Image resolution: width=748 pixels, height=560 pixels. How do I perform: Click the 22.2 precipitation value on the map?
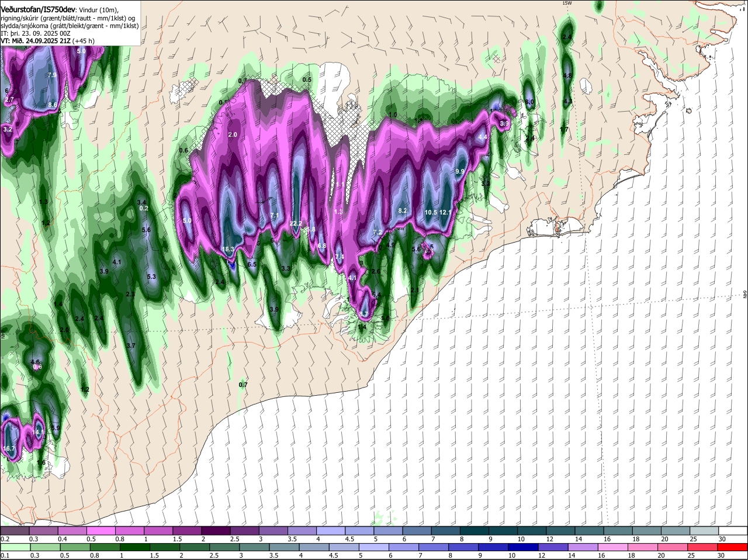pyautogui.click(x=296, y=223)
